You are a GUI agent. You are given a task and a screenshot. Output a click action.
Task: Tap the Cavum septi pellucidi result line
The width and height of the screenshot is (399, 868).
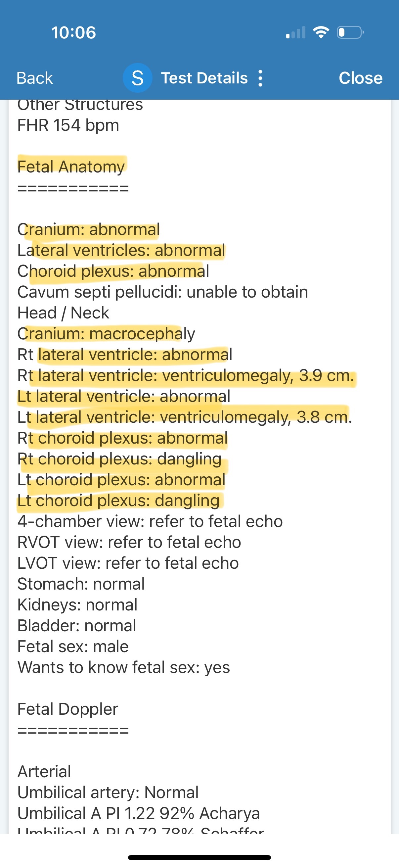click(163, 292)
